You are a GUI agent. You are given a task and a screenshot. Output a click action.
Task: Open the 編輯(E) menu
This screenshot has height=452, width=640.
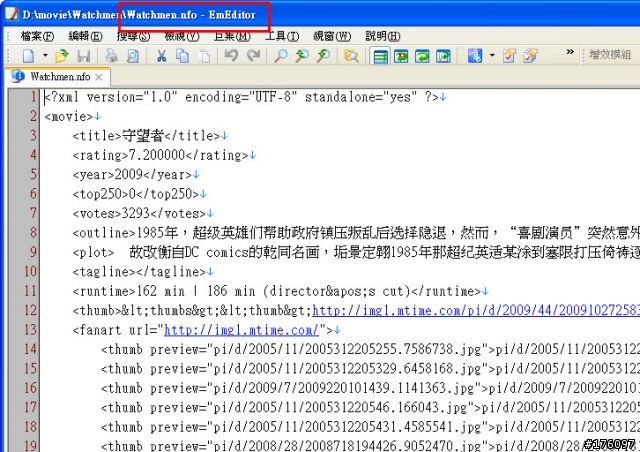point(85,36)
